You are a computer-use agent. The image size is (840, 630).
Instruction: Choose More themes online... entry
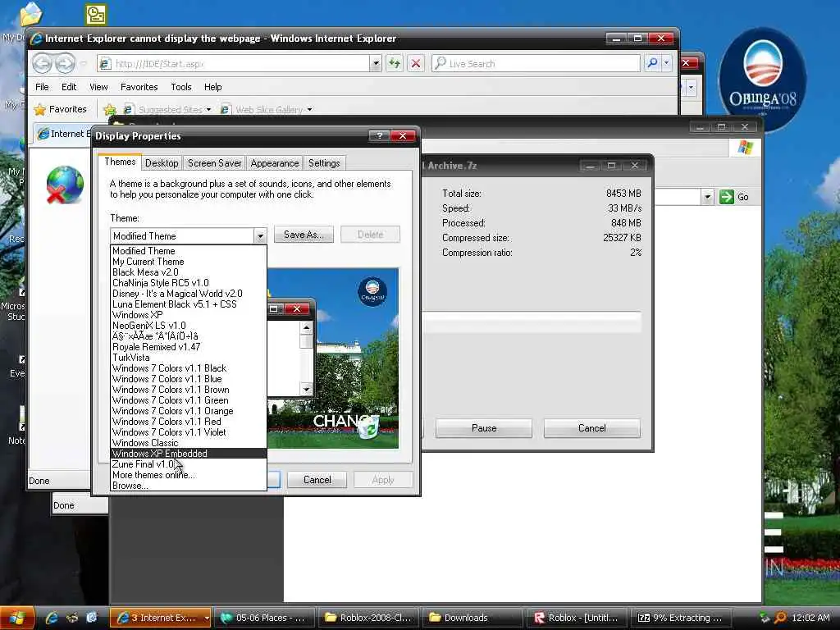(188, 475)
